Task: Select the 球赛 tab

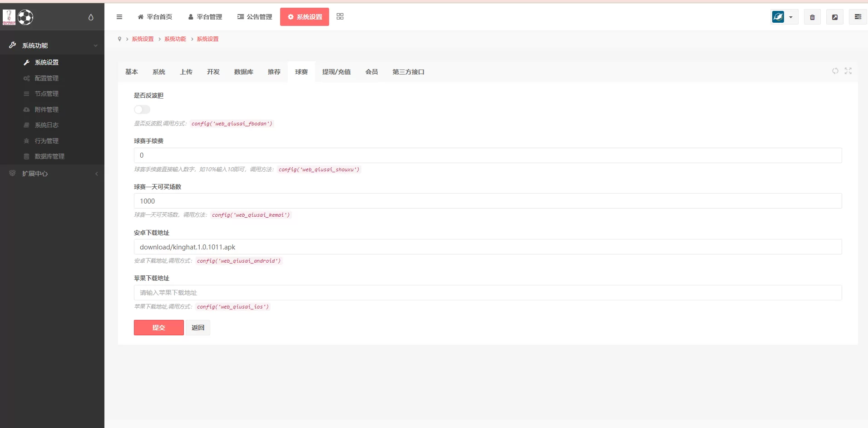Action: coord(301,72)
